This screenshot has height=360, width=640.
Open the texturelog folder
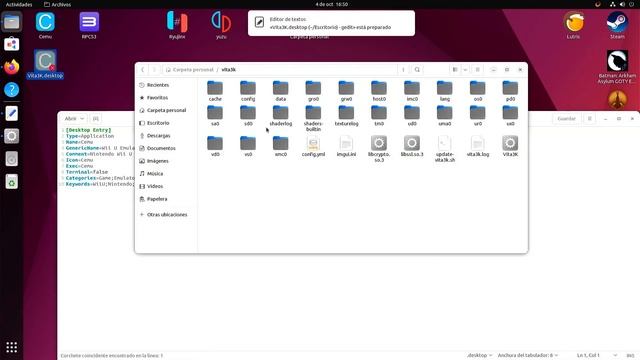click(x=346, y=116)
